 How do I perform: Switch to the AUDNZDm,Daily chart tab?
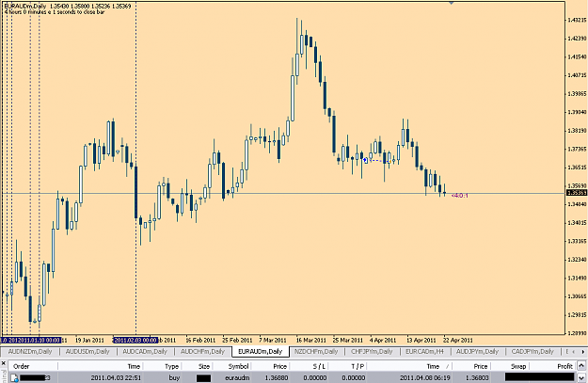click(30, 352)
